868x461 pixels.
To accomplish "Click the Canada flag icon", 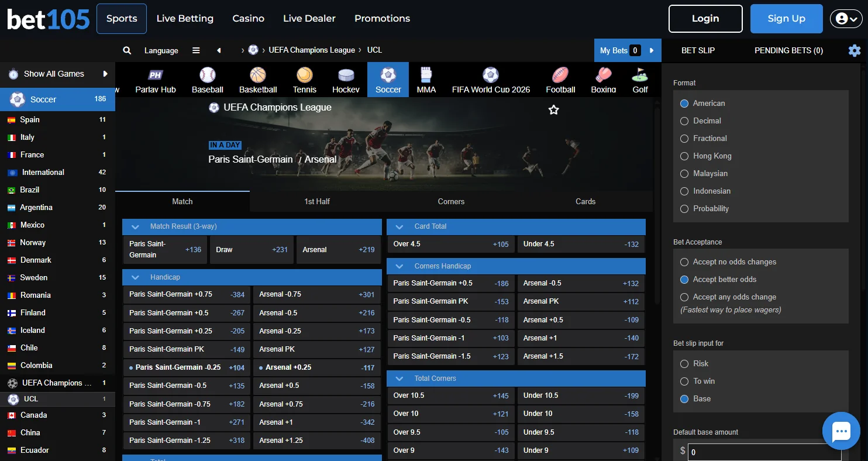I will tap(11, 415).
